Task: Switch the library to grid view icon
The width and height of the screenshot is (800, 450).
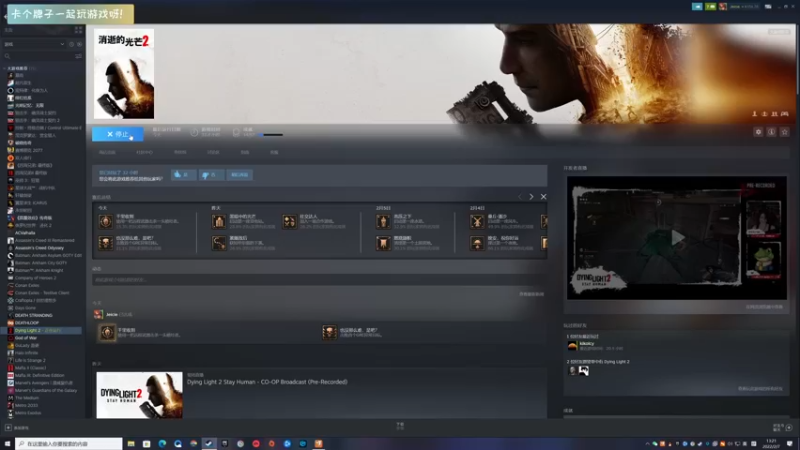Action: tap(78, 30)
